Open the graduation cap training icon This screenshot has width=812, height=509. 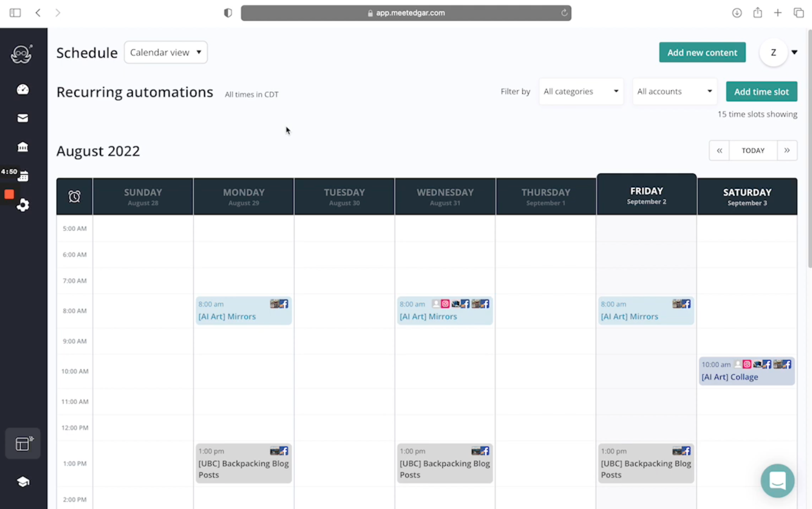pyautogui.click(x=23, y=481)
